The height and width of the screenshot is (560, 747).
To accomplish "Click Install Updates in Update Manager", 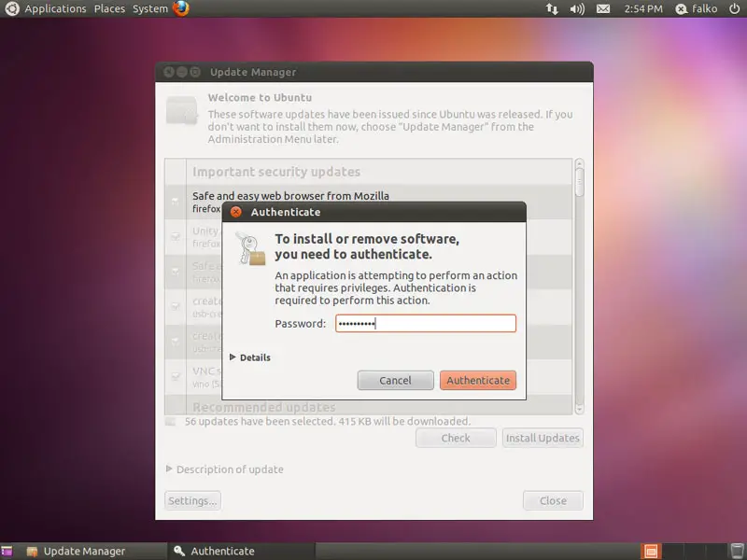I will pos(543,438).
